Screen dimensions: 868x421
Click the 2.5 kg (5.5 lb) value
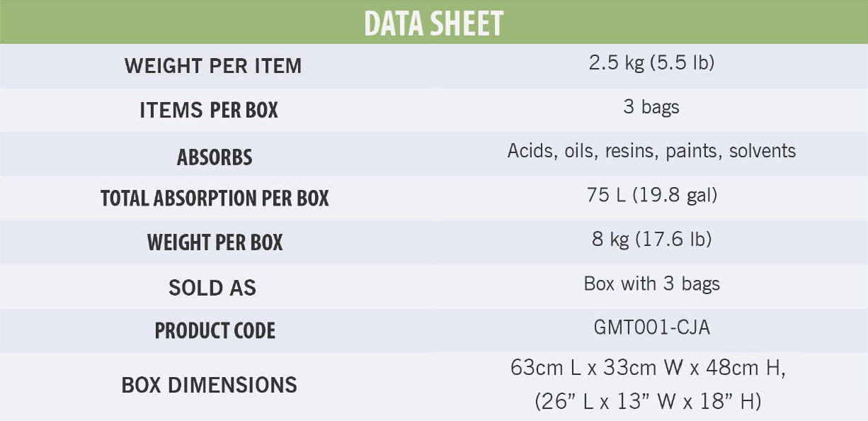[x=651, y=64]
